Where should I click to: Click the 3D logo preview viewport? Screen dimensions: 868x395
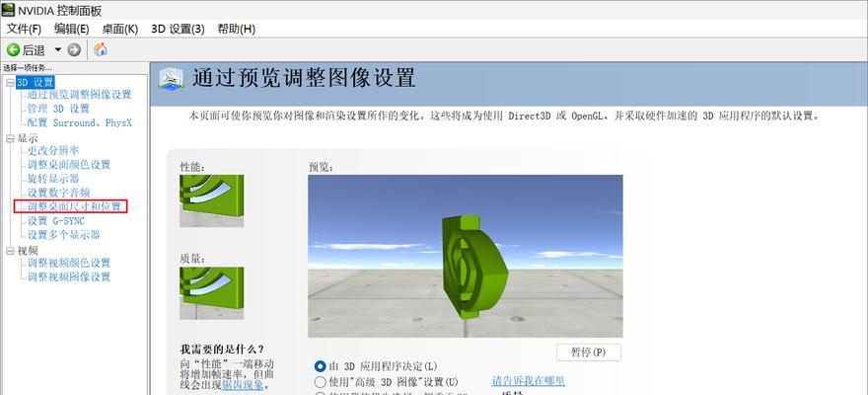465,256
